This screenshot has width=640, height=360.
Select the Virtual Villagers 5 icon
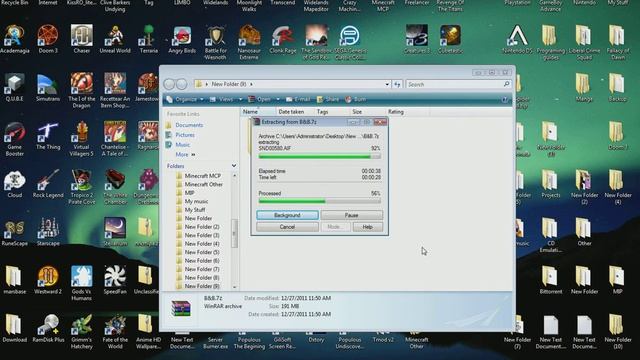82,139
